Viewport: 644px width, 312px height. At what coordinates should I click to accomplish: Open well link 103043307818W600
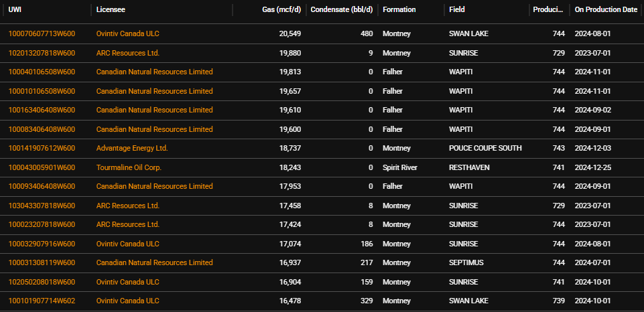[x=42, y=206]
